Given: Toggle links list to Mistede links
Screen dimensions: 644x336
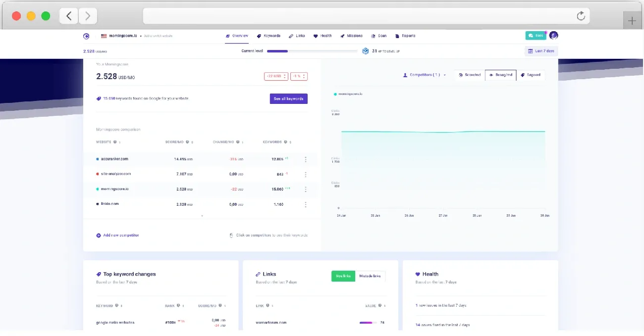Looking at the screenshot, I should (x=370, y=276).
